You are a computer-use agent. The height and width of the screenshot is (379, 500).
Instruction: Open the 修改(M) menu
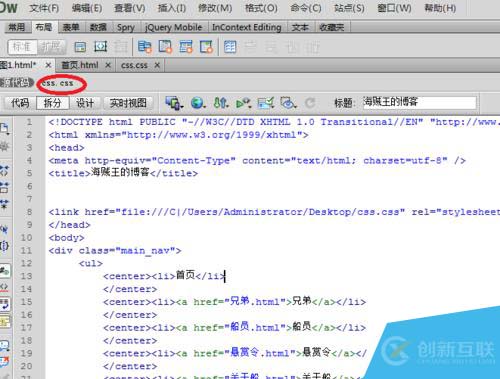pyautogui.click(x=215, y=8)
